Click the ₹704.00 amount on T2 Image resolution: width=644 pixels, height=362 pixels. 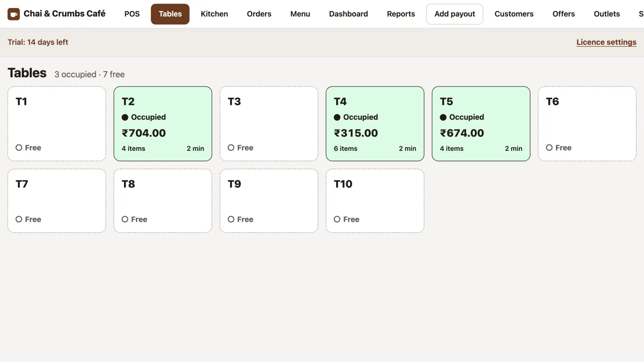point(144,133)
